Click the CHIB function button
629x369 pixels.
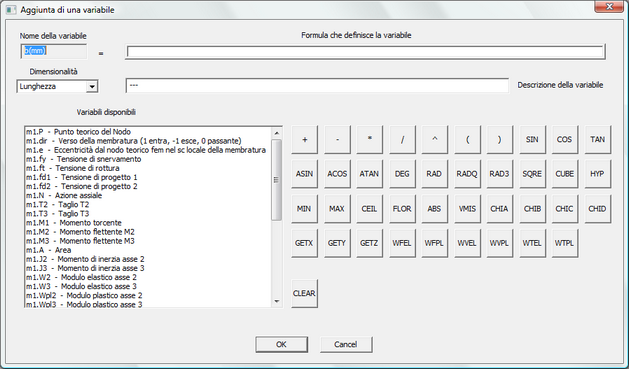tap(532, 209)
